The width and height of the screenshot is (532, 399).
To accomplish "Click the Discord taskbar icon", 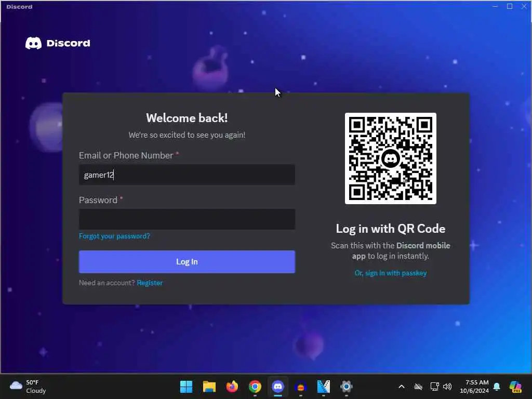I will tap(278, 387).
